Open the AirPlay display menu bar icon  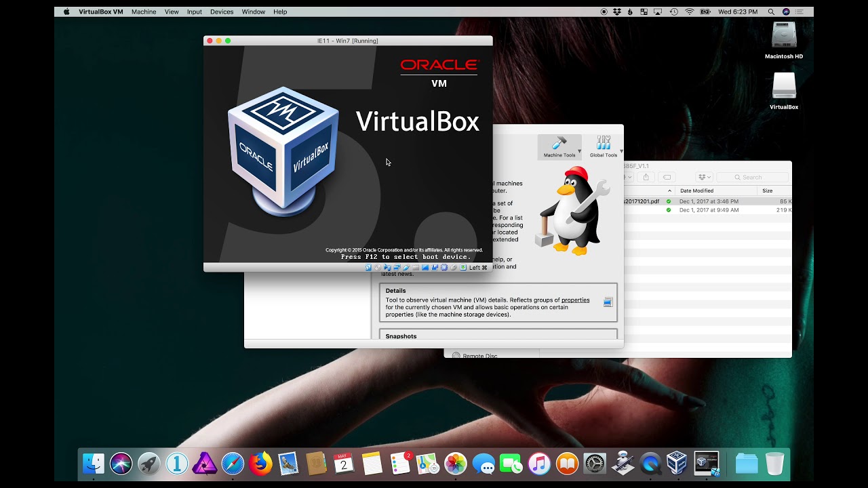tap(658, 12)
